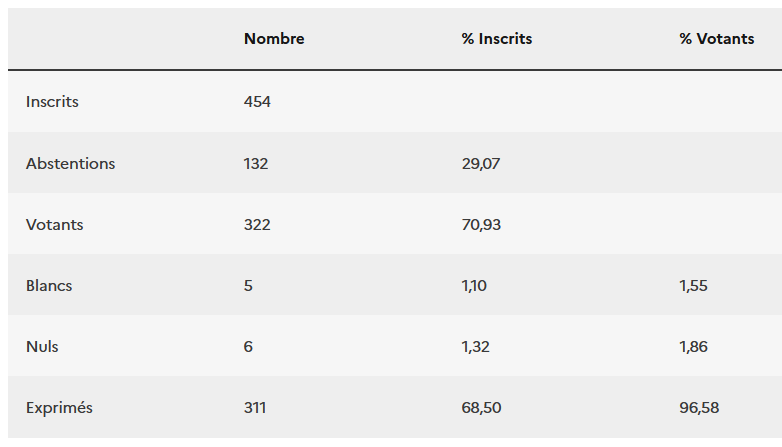Viewport: 782px width, 447px height.
Task: Click Blancs % Inscrits value 1,10
Action: [476, 285]
